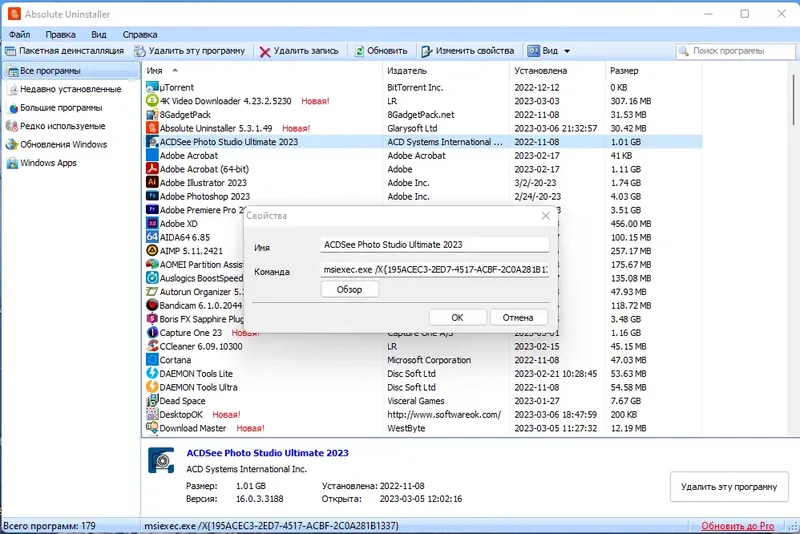Click the Bandicam icon
The width and height of the screenshot is (800, 534).
pos(152,305)
